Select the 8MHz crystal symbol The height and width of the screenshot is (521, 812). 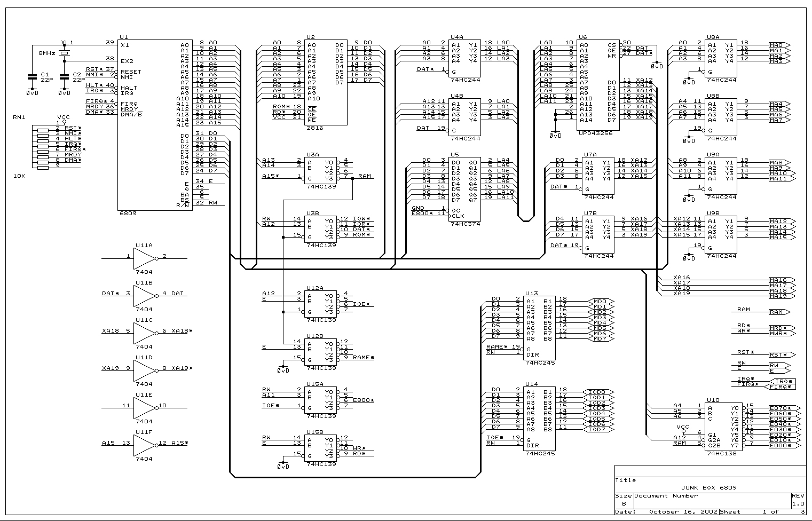65,53
